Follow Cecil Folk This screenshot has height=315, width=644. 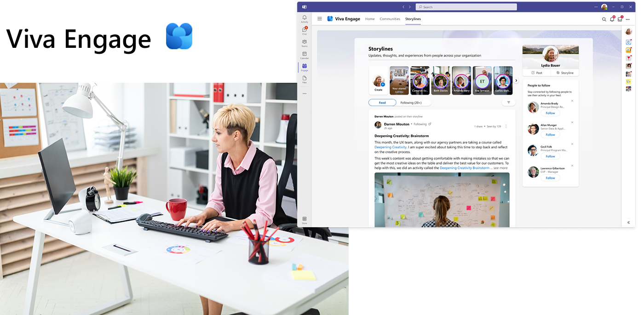550,156
